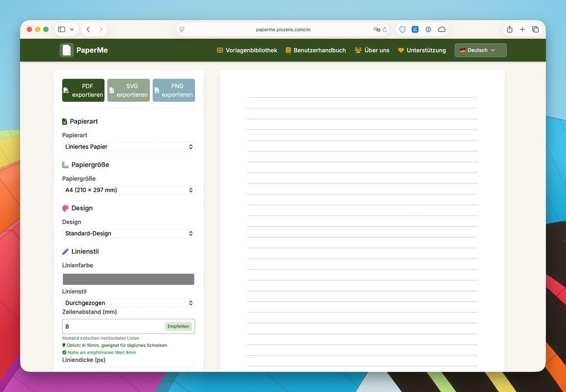
Task: Export the paper as PDF
Action: click(x=83, y=90)
